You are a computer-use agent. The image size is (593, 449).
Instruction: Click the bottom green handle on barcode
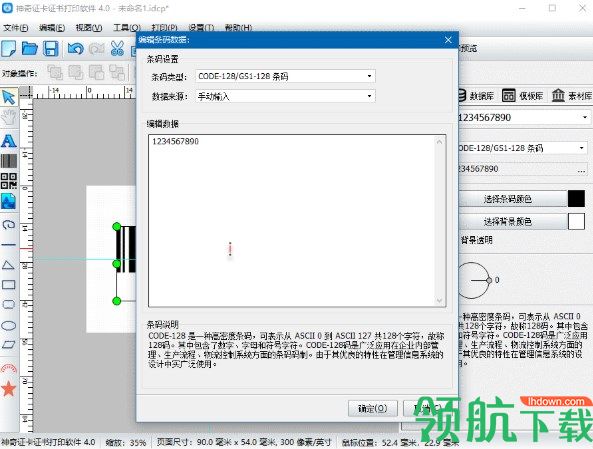(x=117, y=301)
